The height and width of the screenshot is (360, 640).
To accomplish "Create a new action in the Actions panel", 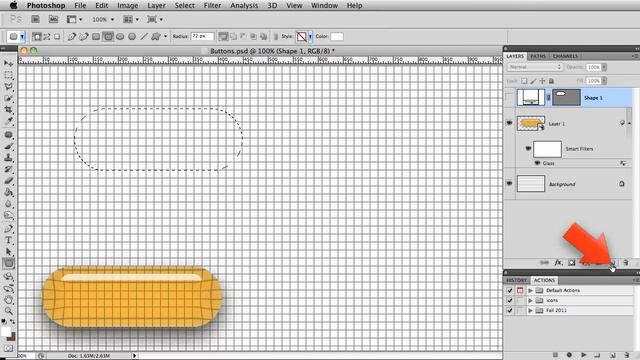I will [x=612, y=355].
